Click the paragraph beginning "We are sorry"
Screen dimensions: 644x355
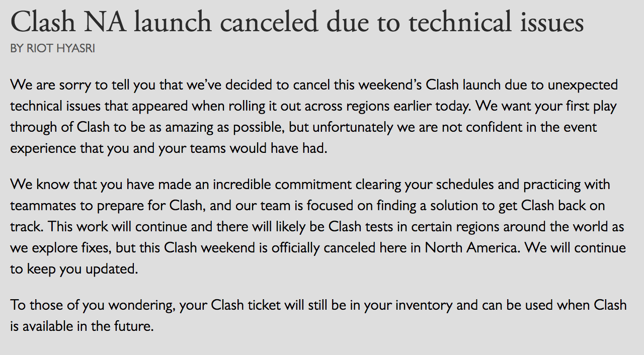pyautogui.click(x=314, y=117)
